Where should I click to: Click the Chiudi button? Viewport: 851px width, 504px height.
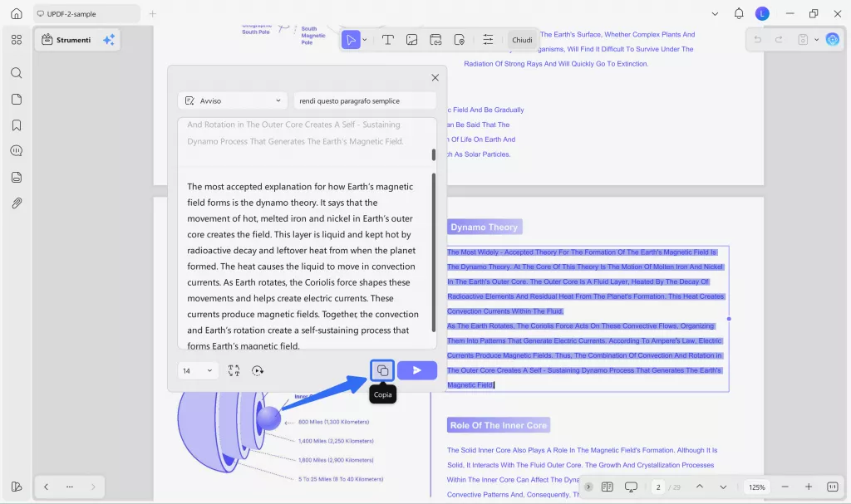pyautogui.click(x=522, y=40)
